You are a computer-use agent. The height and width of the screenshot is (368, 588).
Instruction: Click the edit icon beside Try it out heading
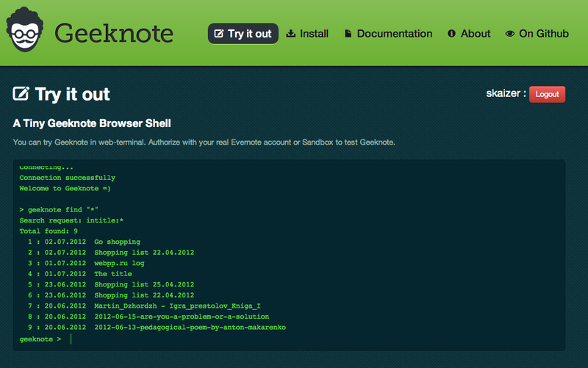(21, 93)
